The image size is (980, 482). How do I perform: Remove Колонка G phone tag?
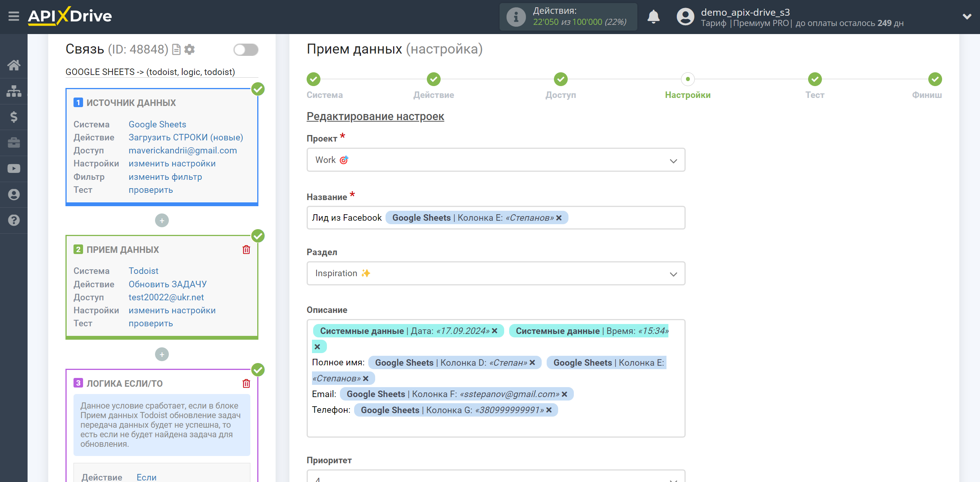pyautogui.click(x=549, y=410)
